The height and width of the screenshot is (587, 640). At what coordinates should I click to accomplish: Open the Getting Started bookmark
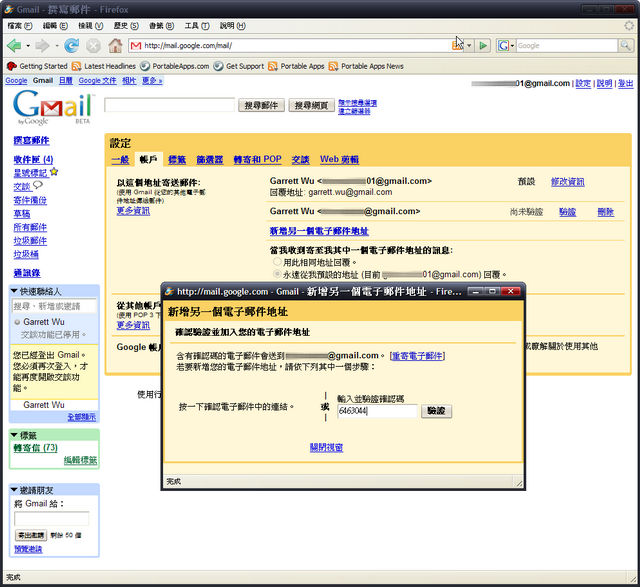click(x=37, y=66)
